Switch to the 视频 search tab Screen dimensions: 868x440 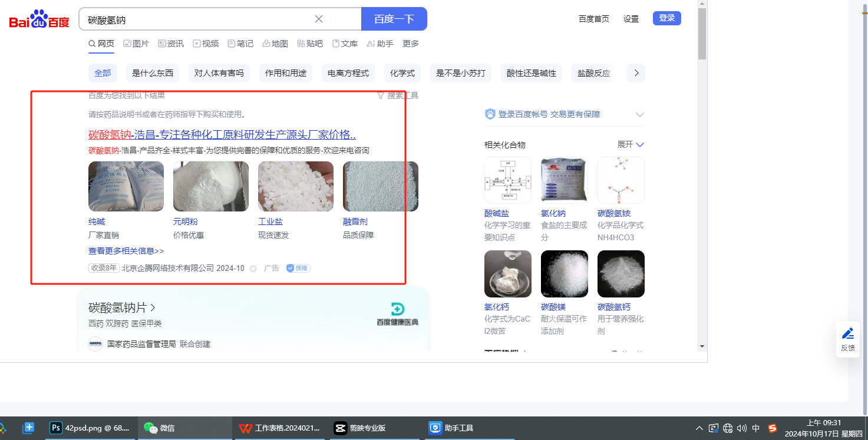tap(205, 44)
